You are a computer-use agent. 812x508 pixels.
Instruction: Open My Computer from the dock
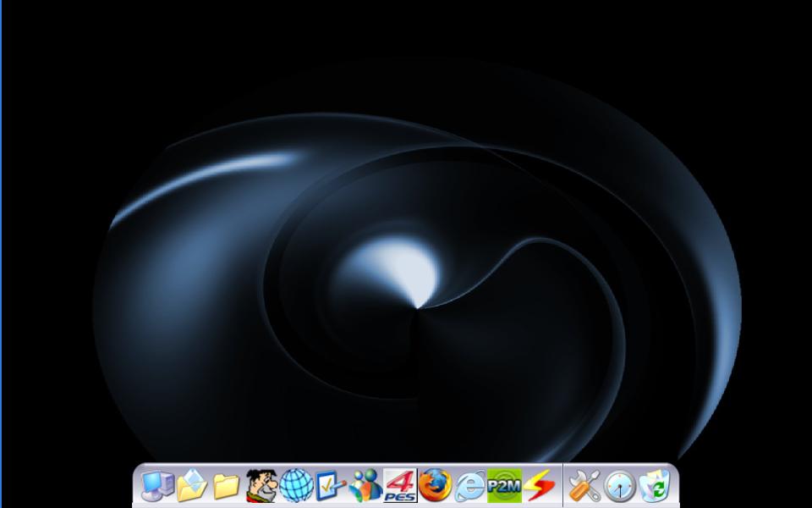pyautogui.click(x=156, y=486)
